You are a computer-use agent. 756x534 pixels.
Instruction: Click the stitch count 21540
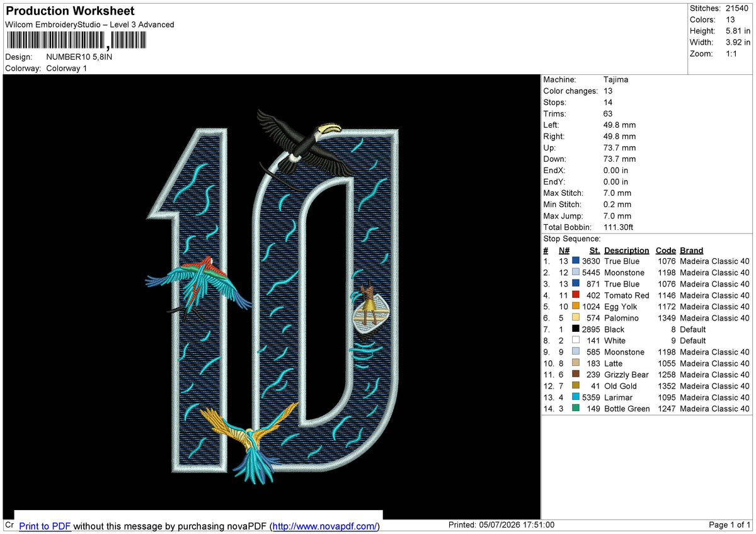(737, 8)
